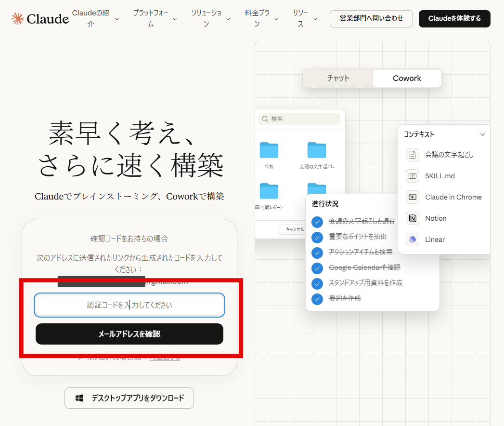Toggle the checkmark next to 要約を作成
The image size is (504, 426).
317,299
